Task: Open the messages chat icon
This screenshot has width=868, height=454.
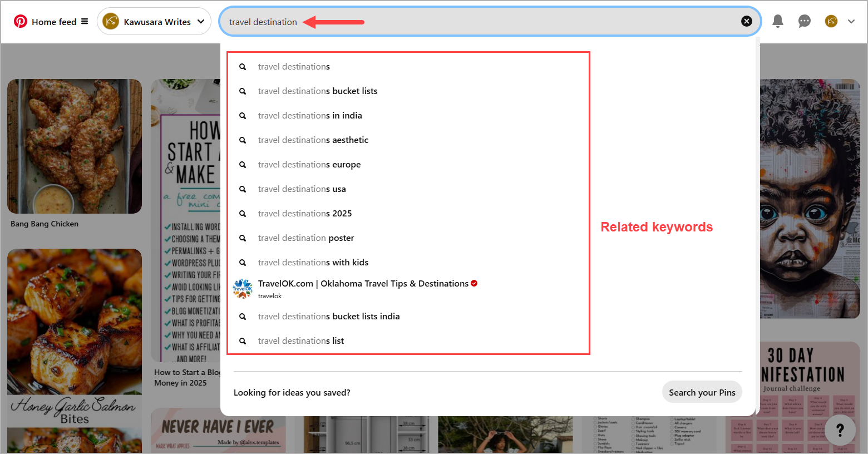Action: 804,21
